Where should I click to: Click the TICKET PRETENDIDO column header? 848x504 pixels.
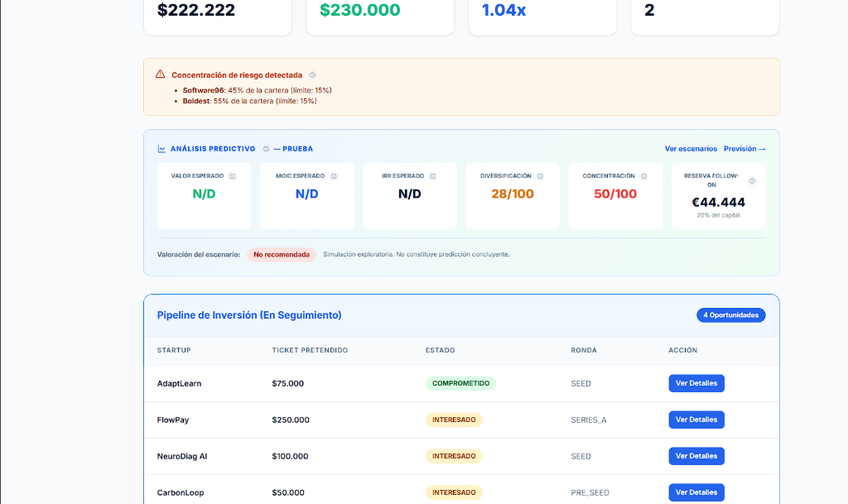coord(310,350)
